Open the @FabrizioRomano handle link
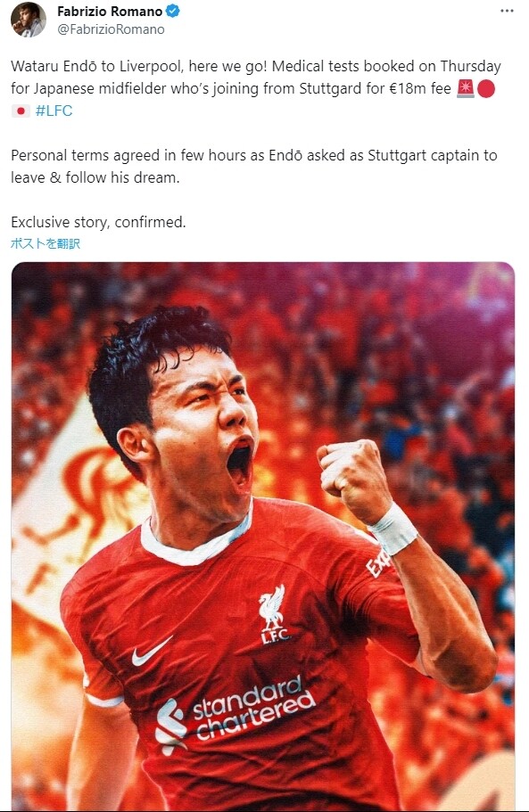This screenshot has width=529, height=812. point(111,29)
